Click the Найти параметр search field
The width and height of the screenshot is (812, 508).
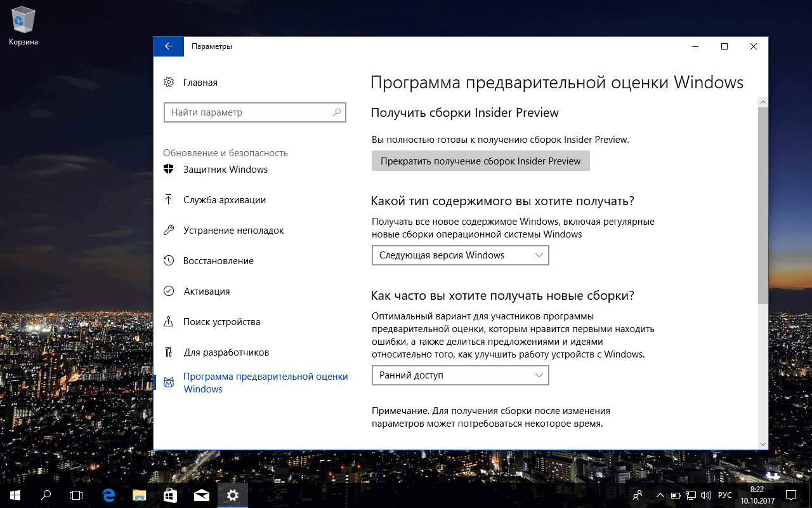254,112
